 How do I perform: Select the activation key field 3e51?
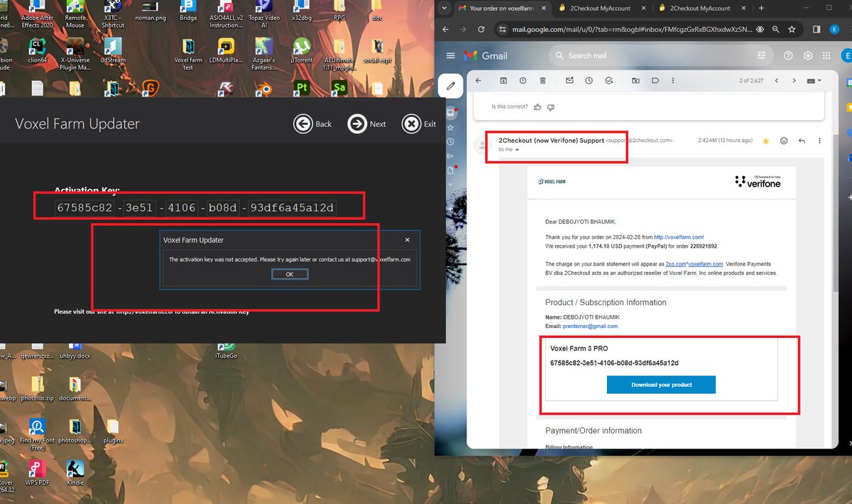click(140, 208)
